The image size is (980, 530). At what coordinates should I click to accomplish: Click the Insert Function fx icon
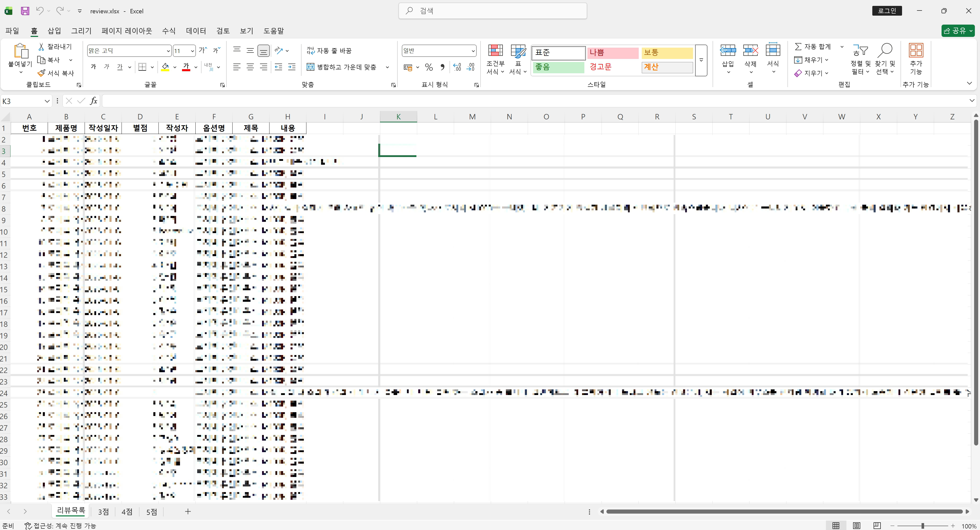(x=94, y=101)
